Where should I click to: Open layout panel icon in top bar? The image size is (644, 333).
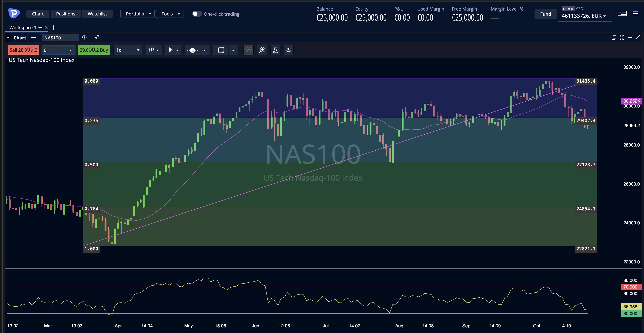coord(622,14)
